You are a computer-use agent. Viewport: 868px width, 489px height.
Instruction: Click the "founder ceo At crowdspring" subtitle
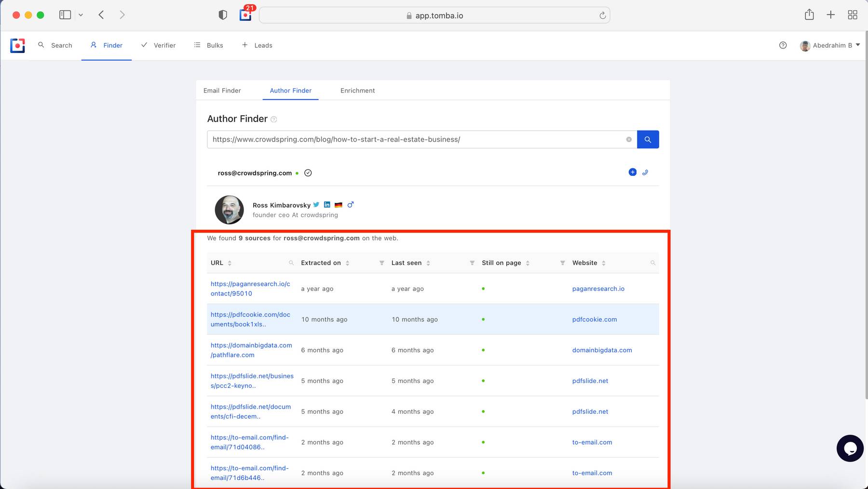[x=295, y=215]
